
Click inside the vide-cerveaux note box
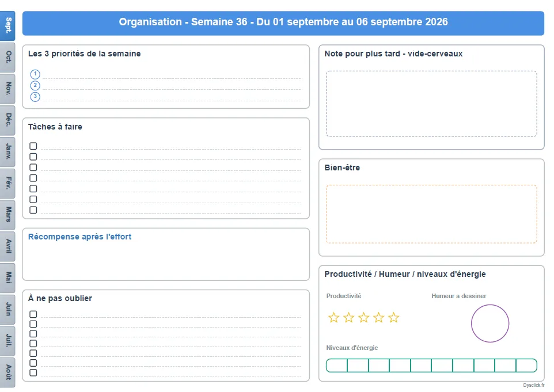(431, 104)
